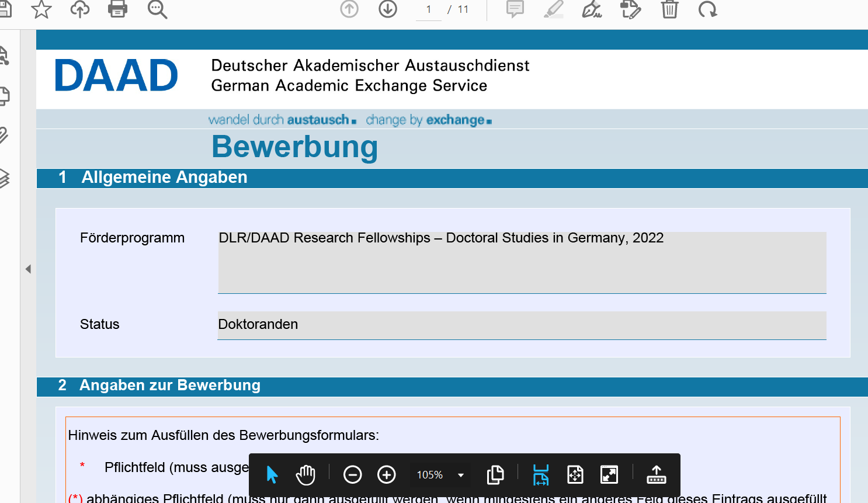Click the delete pages trash icon
This screenshot has height=503, width=868.
[669, 9]
